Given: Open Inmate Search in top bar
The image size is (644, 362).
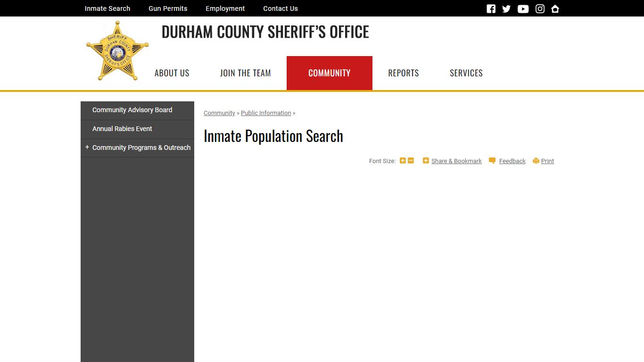Looking at the screenshot, I should pos(107,8).
